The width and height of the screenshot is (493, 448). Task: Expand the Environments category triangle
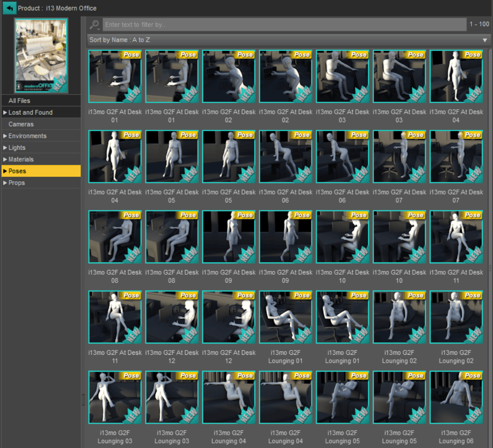tap(5, 136)
